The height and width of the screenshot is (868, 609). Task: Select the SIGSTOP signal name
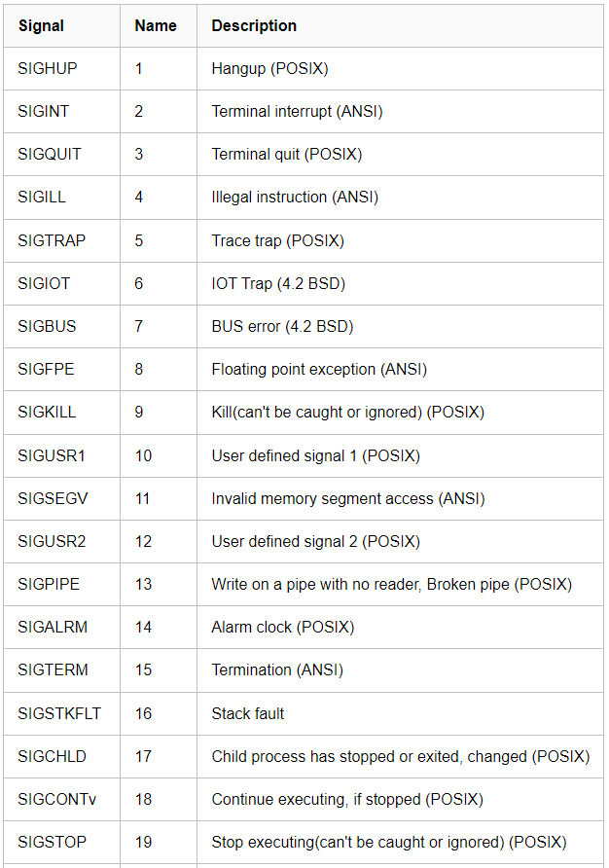click(x=52, y=842)
